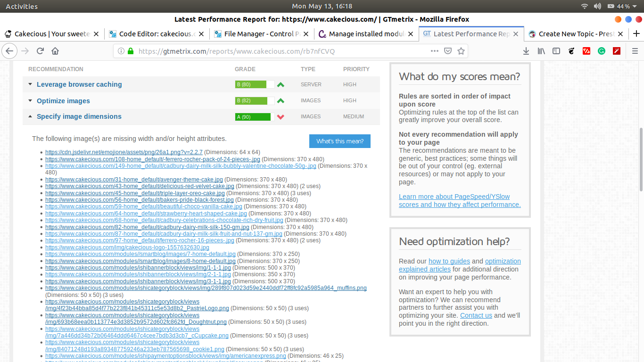Open the Activities overview

point(22,6)
